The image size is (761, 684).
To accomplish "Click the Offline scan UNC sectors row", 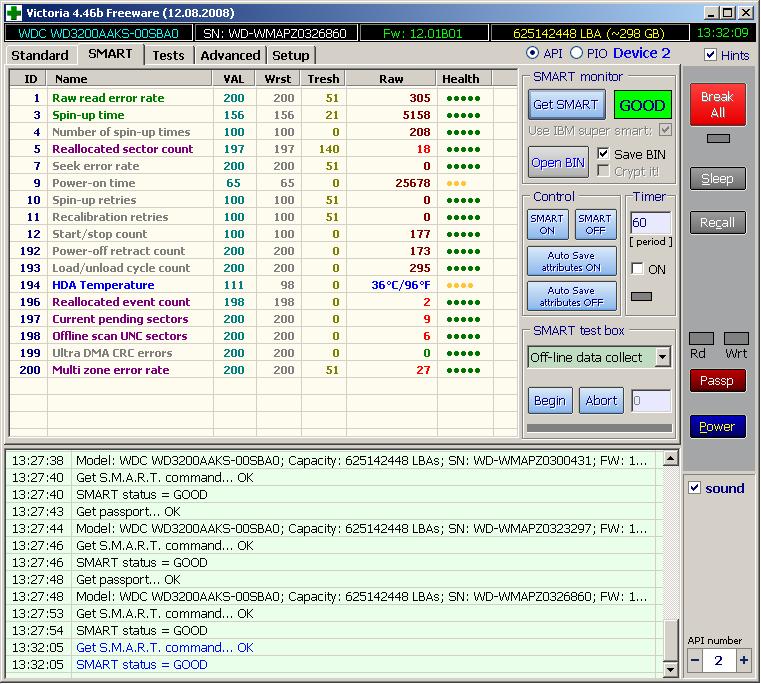I will coord(264,336).
